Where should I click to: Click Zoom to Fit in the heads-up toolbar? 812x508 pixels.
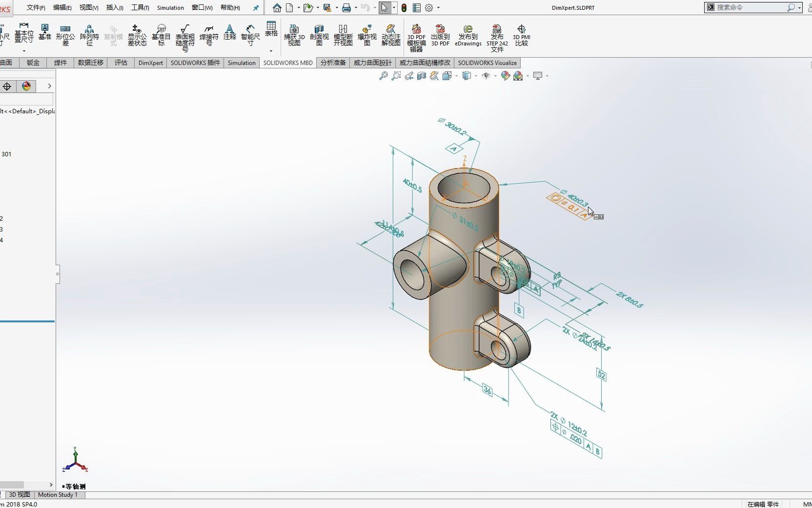click(383, 76)
